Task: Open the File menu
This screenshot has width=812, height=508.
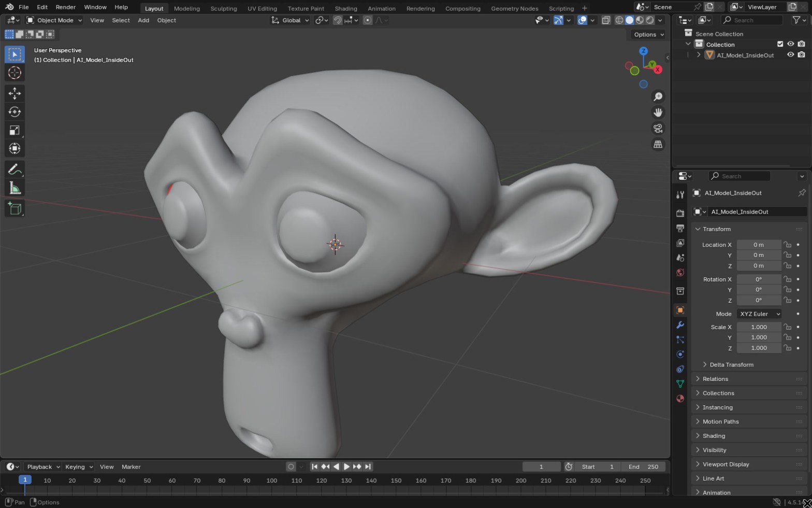Action: [x=24, y=7]
